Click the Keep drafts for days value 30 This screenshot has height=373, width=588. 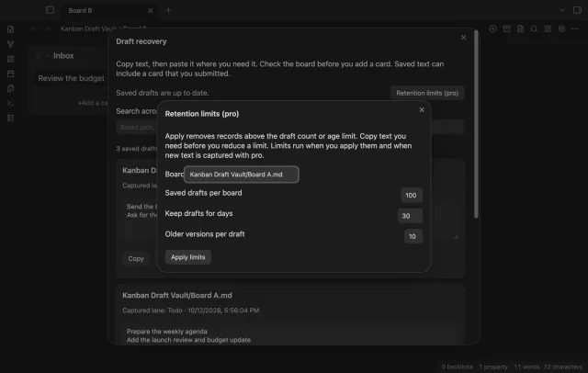(410, 216)
